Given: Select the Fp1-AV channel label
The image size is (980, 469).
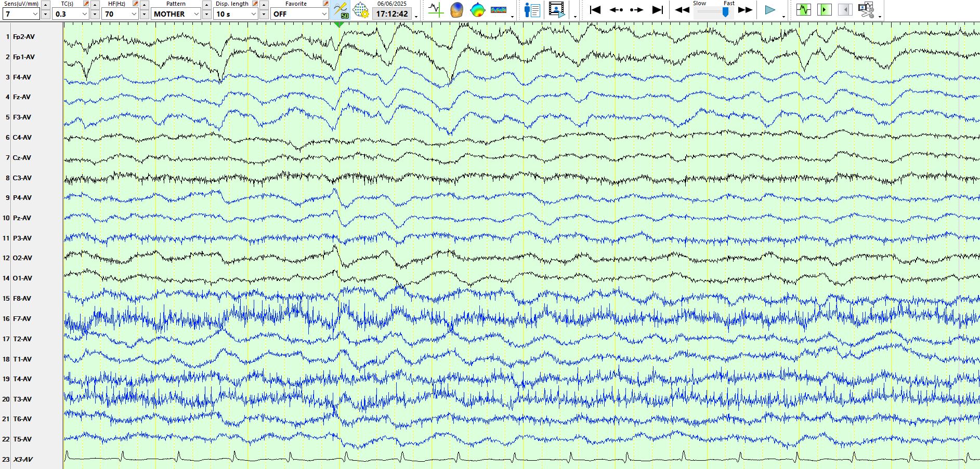Looking at the screenshot, I should click(24, 57).
